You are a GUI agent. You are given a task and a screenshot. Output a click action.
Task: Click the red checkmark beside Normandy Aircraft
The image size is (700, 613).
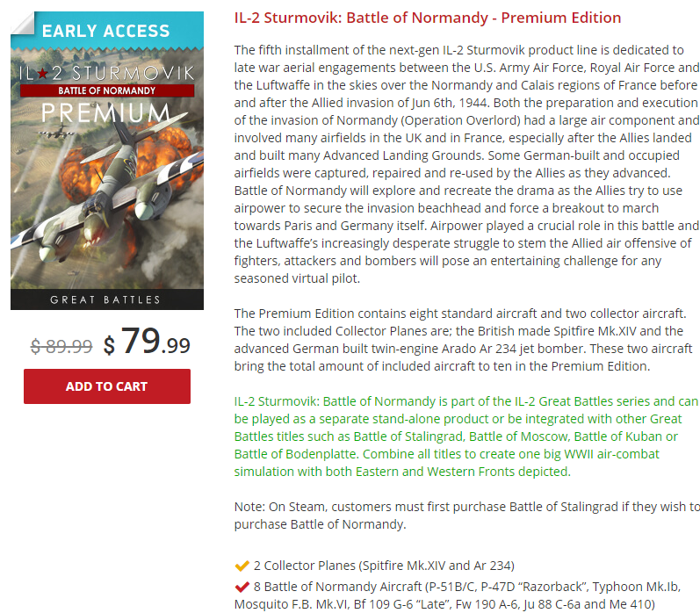pos(242,586)
